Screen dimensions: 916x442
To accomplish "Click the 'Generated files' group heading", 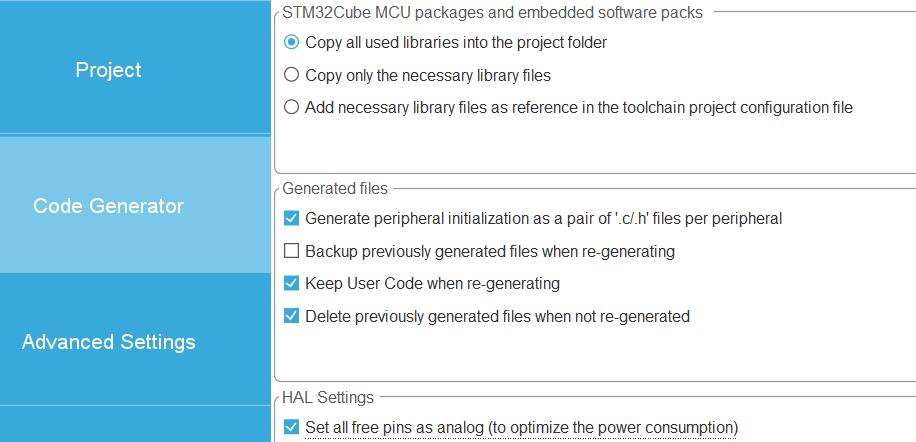I will 335,188.
